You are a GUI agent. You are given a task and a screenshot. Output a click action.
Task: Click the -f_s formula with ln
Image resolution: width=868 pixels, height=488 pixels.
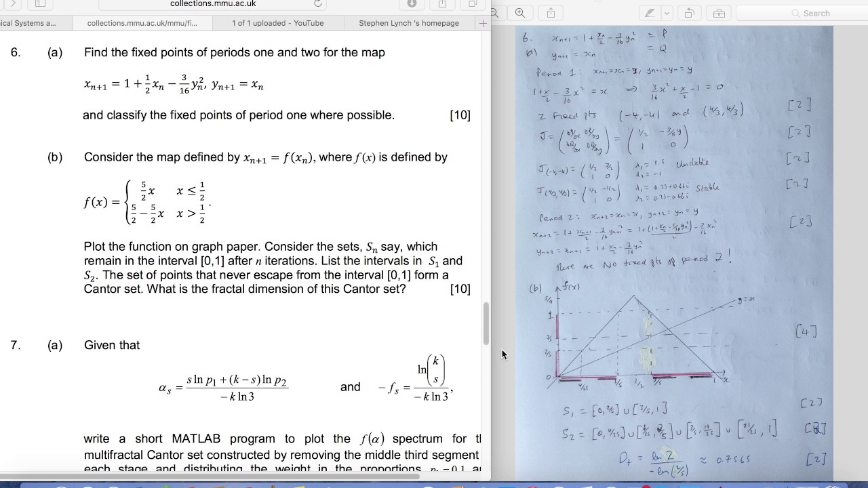(414, 378)
